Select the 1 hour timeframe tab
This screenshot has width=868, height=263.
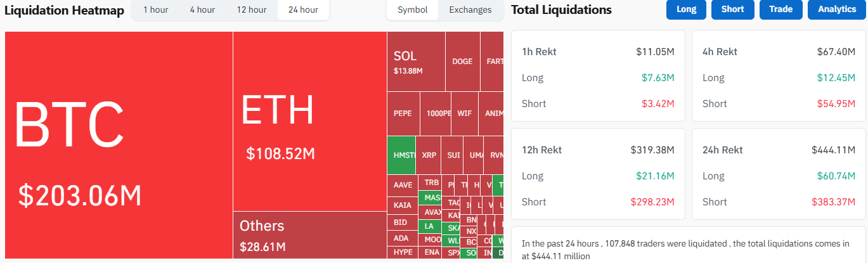click(x=155, y=10)
